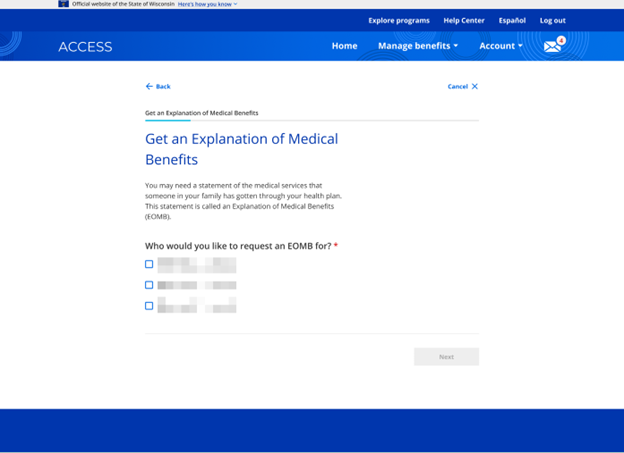Expand "Here's how you know" banner
The height and width of the screenshot is (453, 624).
[x=207, y=4]
